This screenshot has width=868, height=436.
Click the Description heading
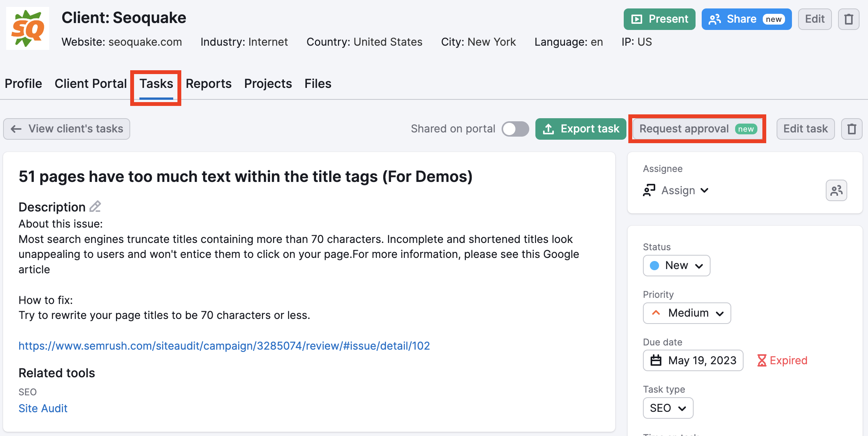pos(52,207)
